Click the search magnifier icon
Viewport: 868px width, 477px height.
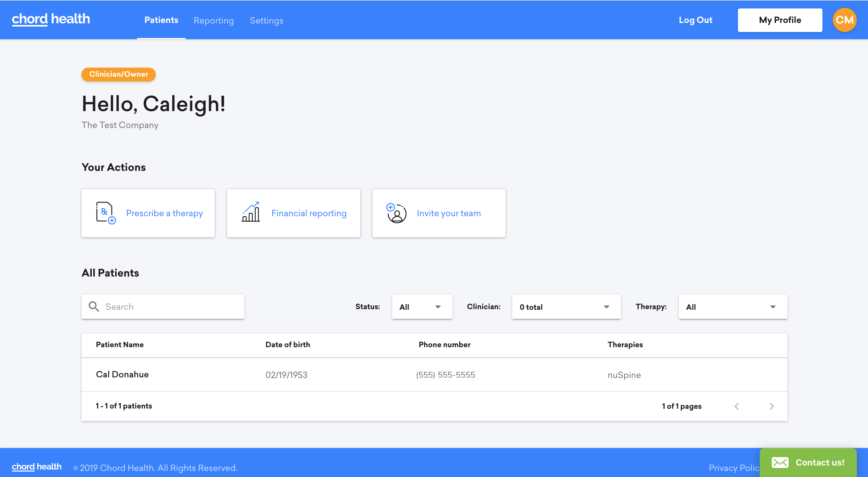point(94,306)
